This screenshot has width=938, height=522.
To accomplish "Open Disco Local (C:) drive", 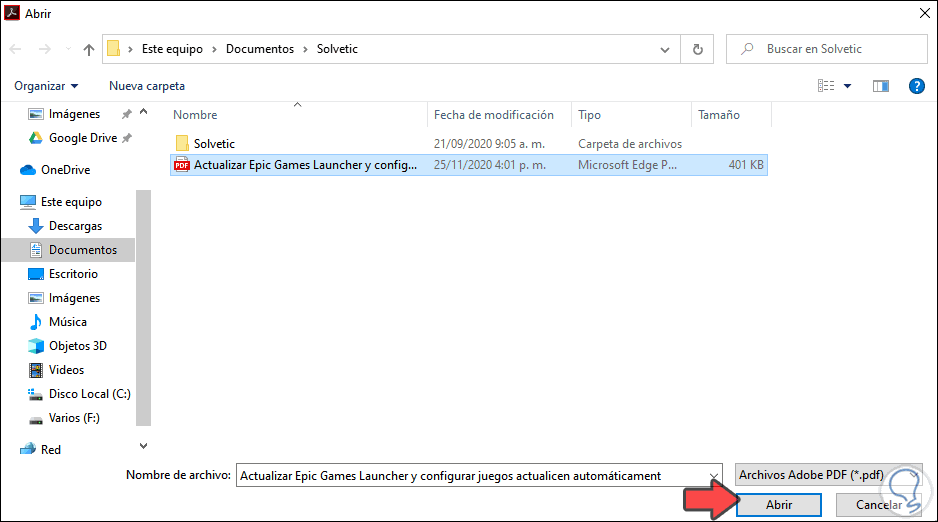I will [x=90, y=393].
